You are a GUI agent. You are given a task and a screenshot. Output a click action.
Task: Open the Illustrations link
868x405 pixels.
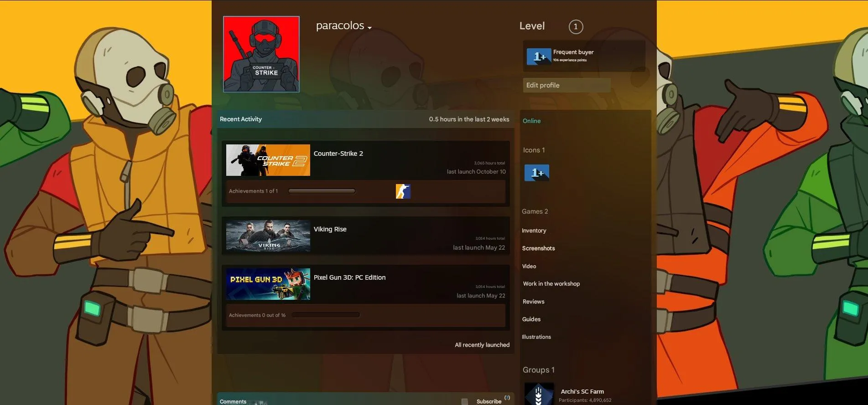click(536, 337)
